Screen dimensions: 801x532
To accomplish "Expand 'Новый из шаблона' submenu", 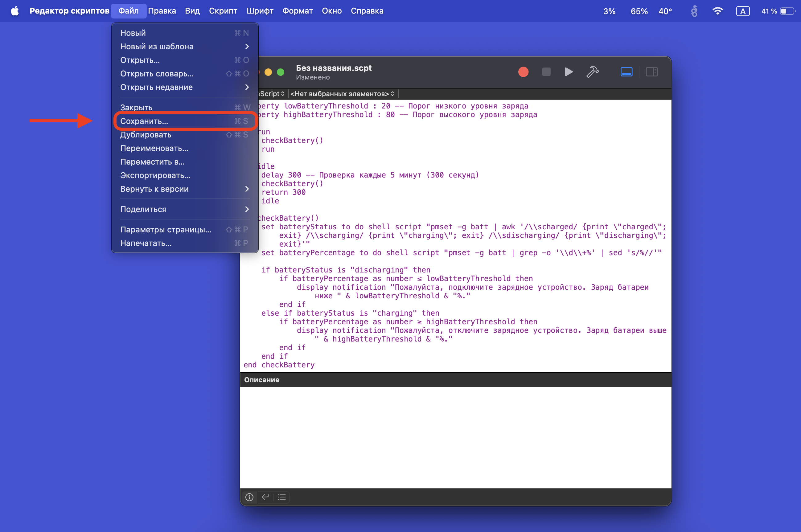I will pos(185,47).
